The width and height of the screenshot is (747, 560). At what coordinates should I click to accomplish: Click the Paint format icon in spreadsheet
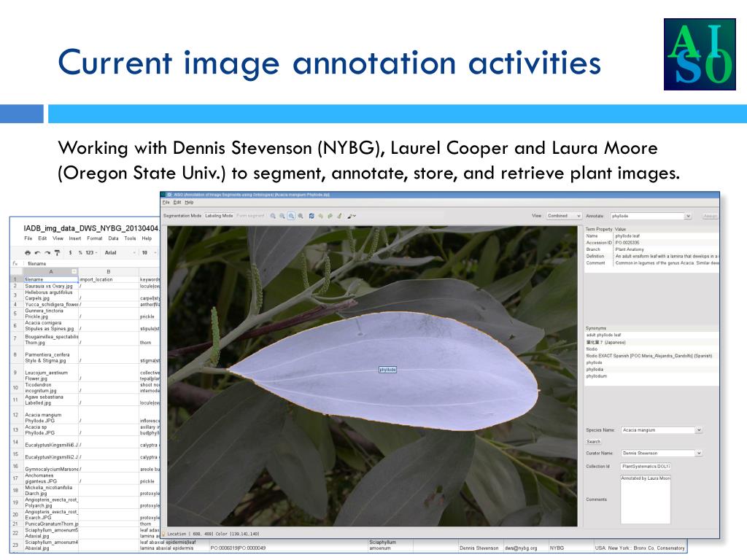point(57,253)
